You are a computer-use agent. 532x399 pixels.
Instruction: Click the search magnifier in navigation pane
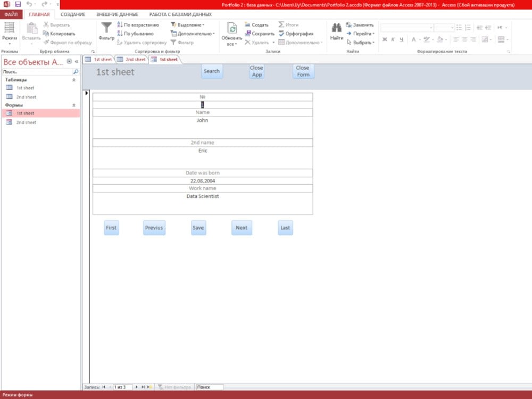tap(76, 72)
